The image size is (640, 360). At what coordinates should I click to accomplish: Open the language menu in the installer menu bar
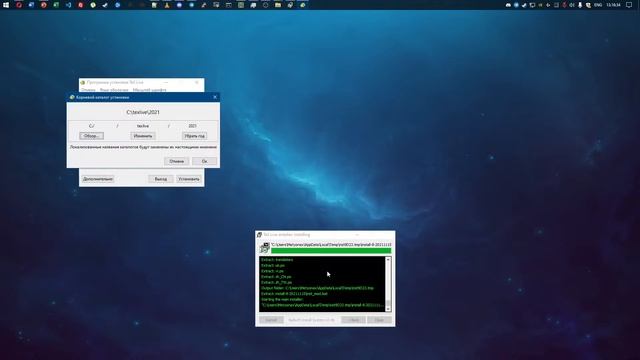click(114, 90)
